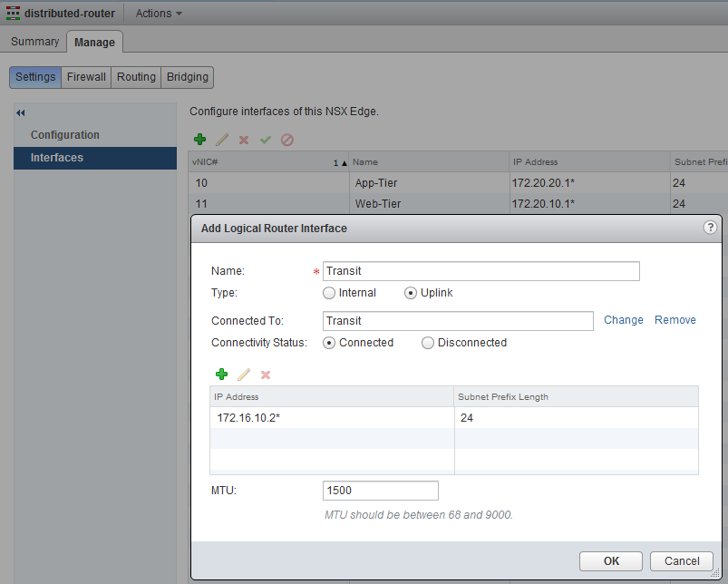The height and width of the screenshot is (584, 728).
Task: Click the red delete interface X icon
Action: pos(243,140)
